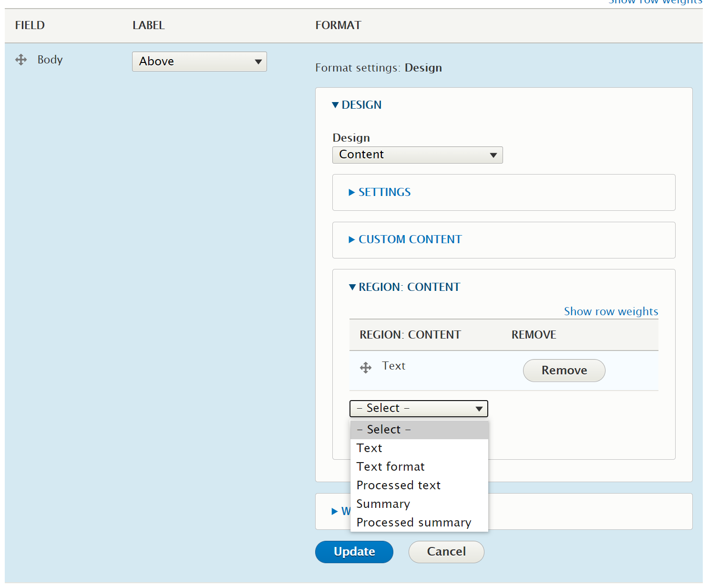
Task: Open the Above label dropdown
Action: tap(199, 62)
